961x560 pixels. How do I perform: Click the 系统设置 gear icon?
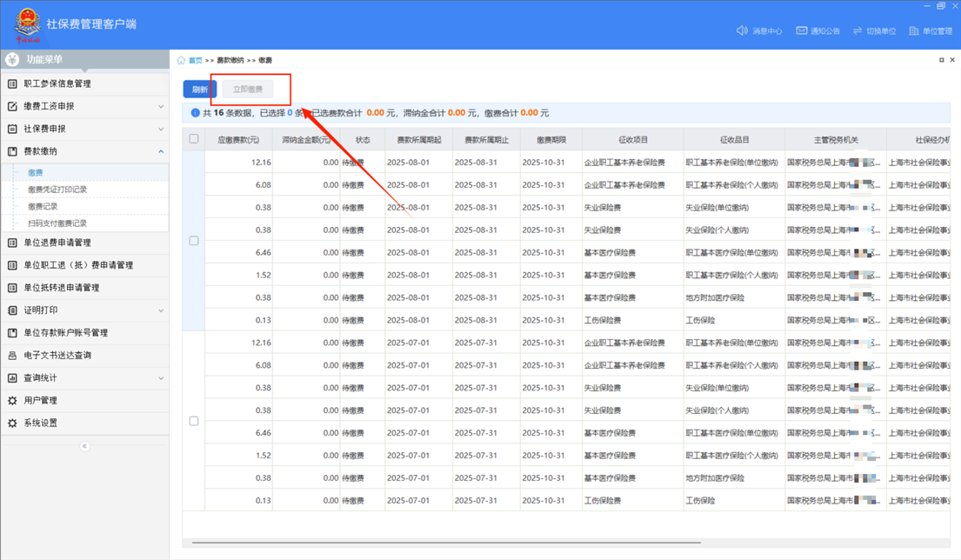[x=12, y=423]
